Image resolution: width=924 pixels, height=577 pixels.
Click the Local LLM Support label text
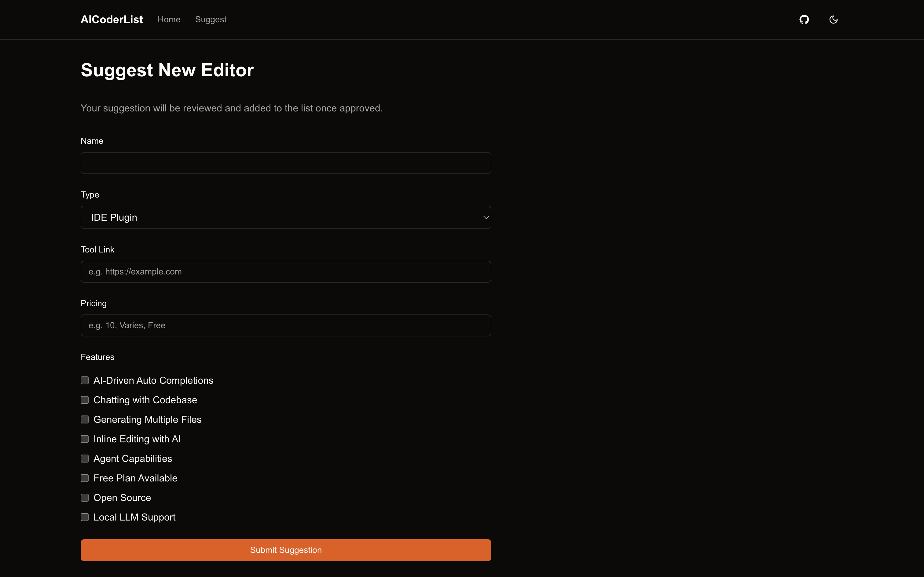[x=134, y=517]
